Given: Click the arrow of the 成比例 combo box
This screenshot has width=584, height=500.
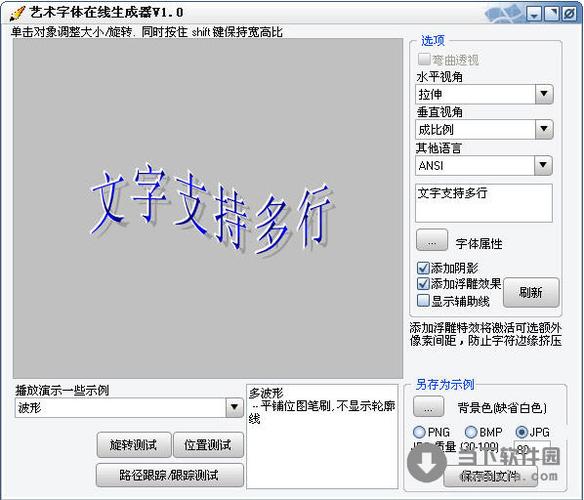Looking at the screenshot, I should tap(544, 129).
